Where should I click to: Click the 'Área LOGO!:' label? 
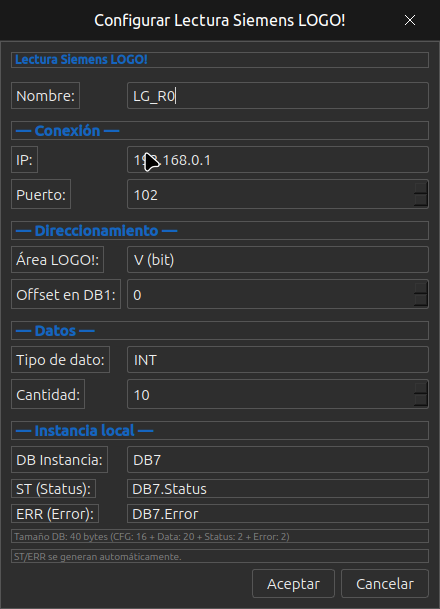tap(57, 259)
